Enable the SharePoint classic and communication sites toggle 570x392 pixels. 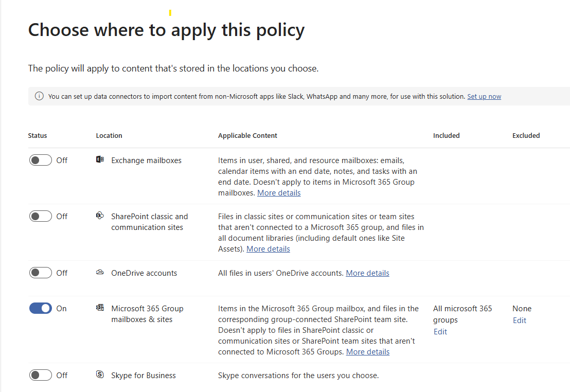[x=41, y=216]
